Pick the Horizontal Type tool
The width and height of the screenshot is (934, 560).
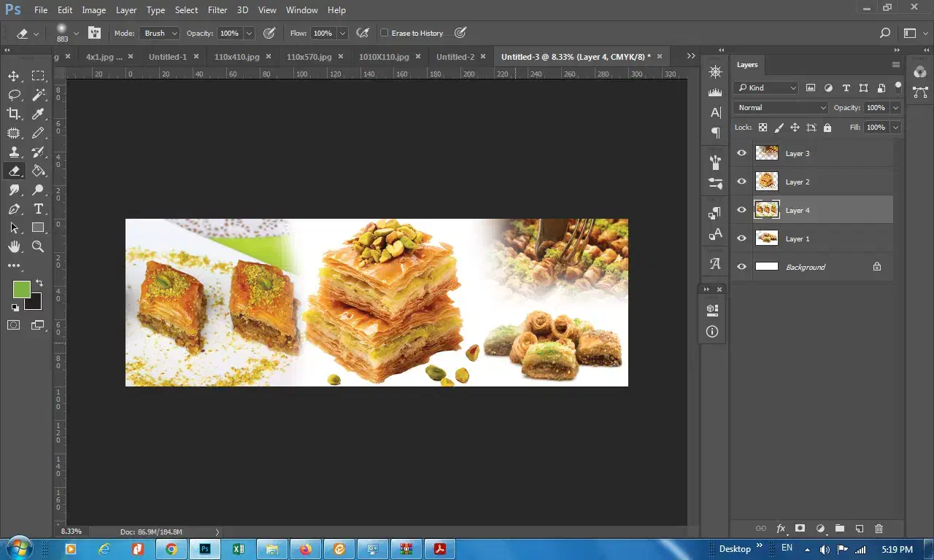coord(39,209)
